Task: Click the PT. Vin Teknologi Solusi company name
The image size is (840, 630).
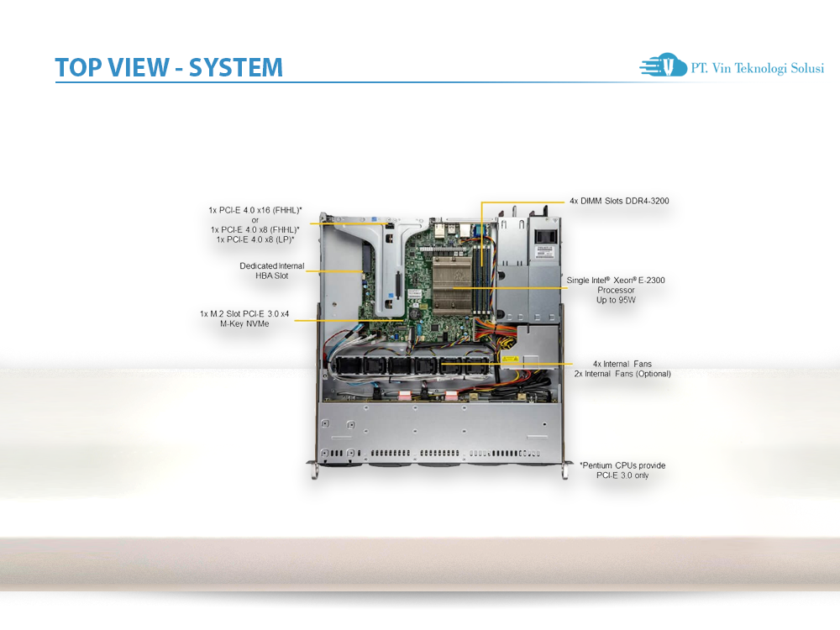Action: tap(757, 68)
